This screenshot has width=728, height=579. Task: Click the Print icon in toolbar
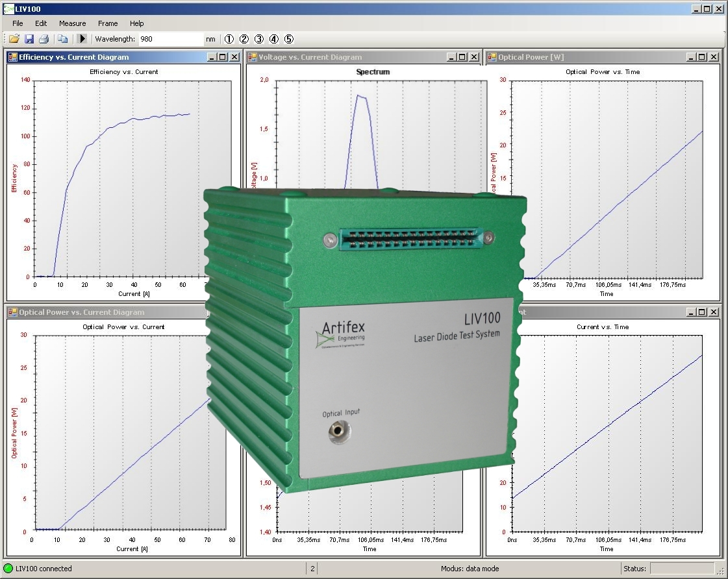44,39
